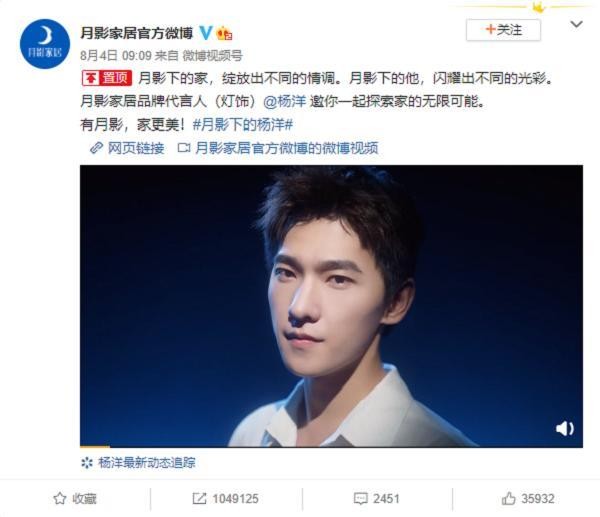Click the star 收藏 favorite icon
Viewport: 600px width, 517px height.
[x=60, y=498]
